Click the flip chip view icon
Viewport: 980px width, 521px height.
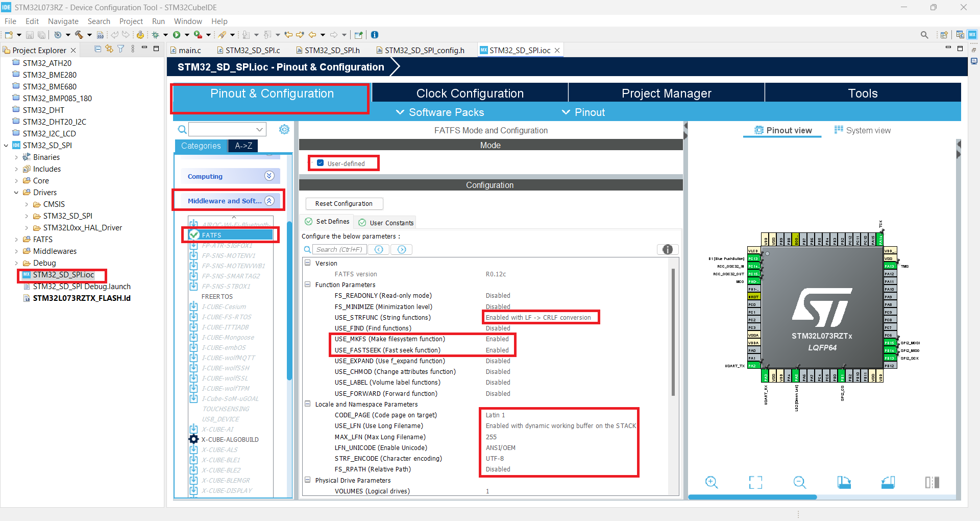tap(933, 482)
